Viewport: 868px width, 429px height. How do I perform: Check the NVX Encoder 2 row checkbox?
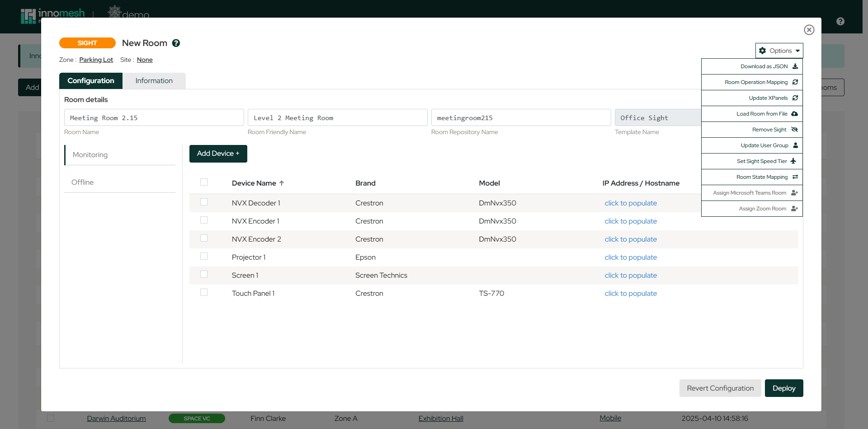[x=204, y=238]
